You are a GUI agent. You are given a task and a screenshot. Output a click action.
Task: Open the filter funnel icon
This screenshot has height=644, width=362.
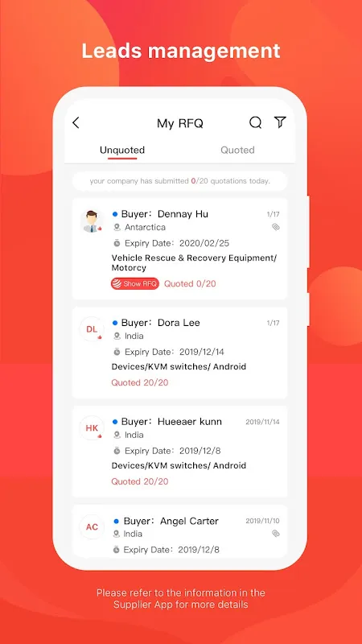(x=280, y=122)
